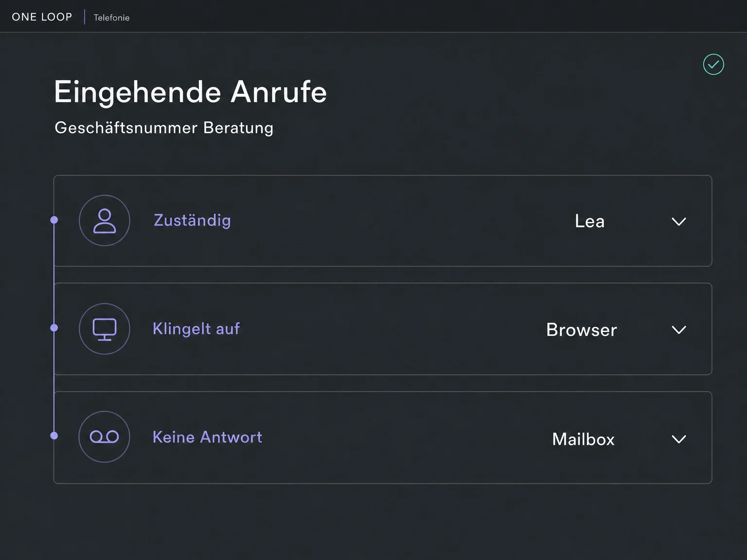747x560 pixels.
Task: Click the Lea value in Zuständig row
Action: [x=589, y=221]
